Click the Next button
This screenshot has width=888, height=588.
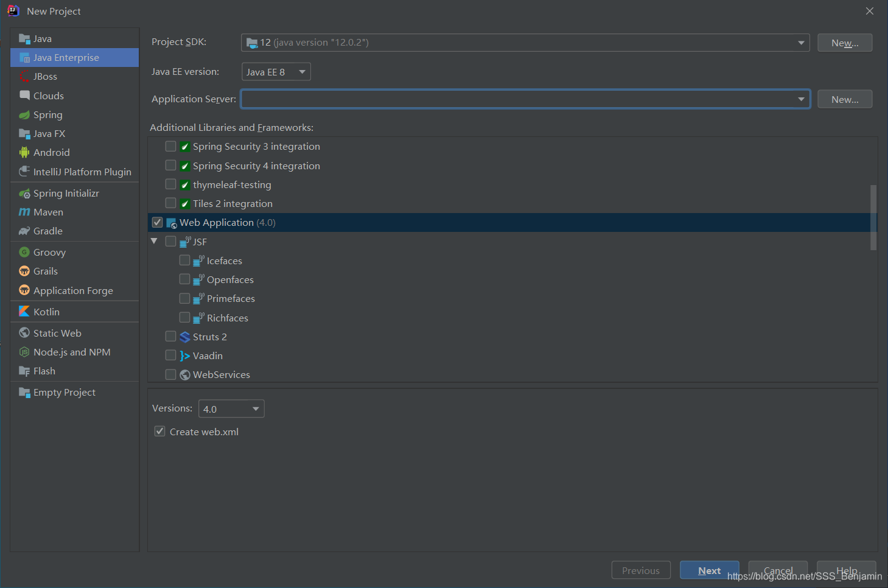[710, 570]
